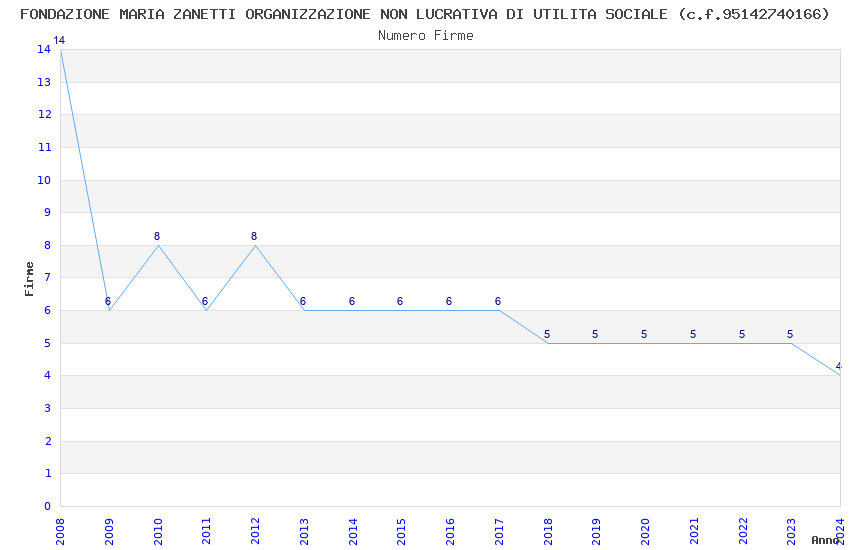Click the data label 6 above the 2017 point

[498, 301]
